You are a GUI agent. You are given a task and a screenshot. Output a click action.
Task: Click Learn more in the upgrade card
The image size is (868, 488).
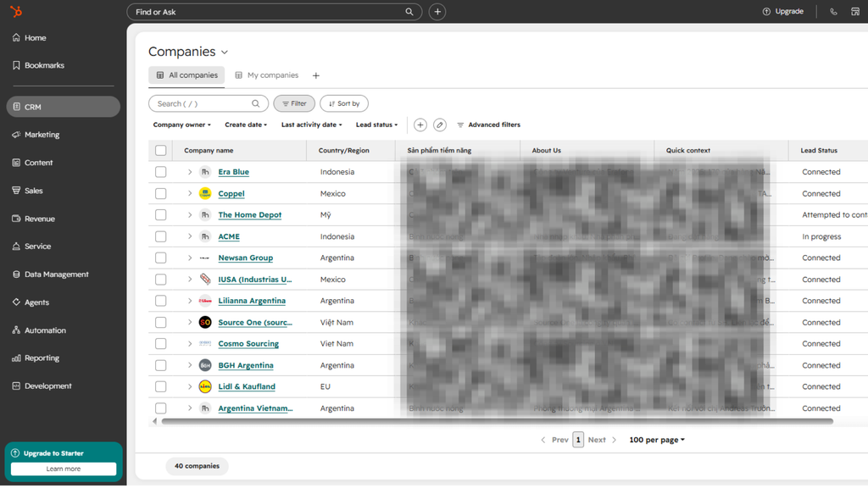(x=64, y=469)
